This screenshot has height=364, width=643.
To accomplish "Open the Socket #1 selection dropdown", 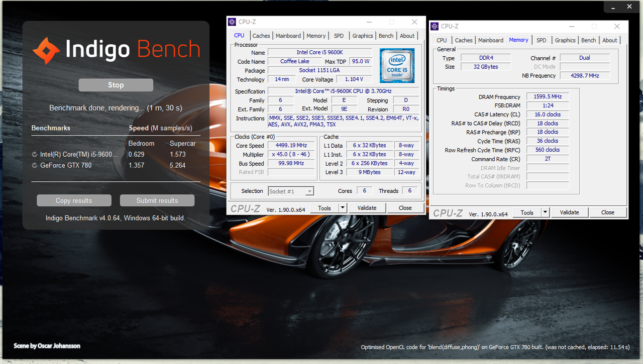I will coord(291,191).
